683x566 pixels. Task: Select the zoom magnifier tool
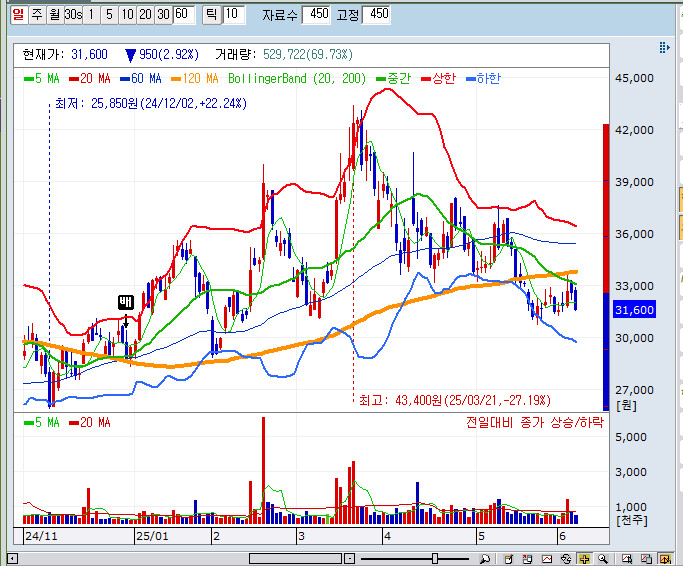pos(603,559)
